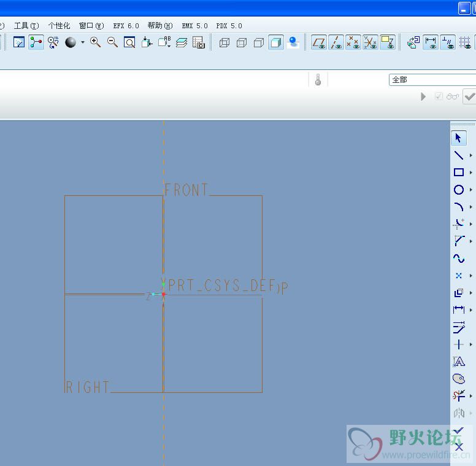Open the 帮助(H) menu
This screenshot has height=466, width=476.
160,26
